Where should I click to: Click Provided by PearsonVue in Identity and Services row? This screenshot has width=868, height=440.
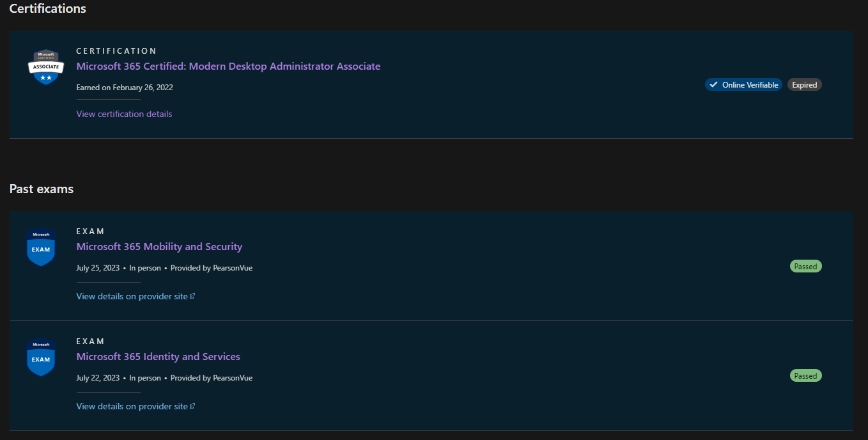coord(212,378)
